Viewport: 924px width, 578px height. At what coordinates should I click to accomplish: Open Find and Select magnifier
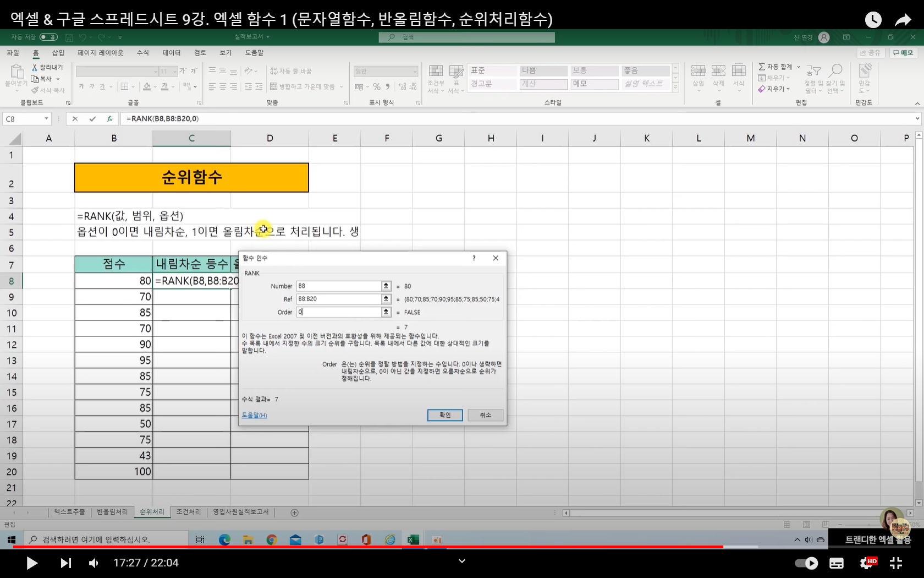coord(835,79)
